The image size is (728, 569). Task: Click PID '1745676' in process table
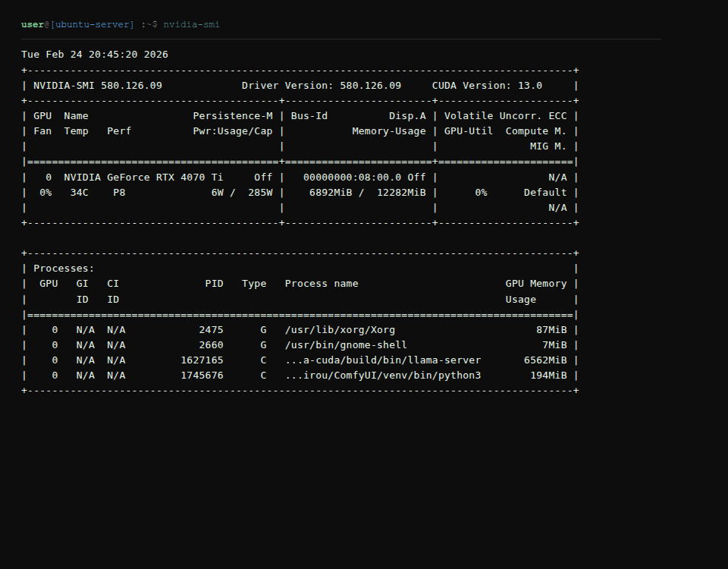(x=202, y=376)
